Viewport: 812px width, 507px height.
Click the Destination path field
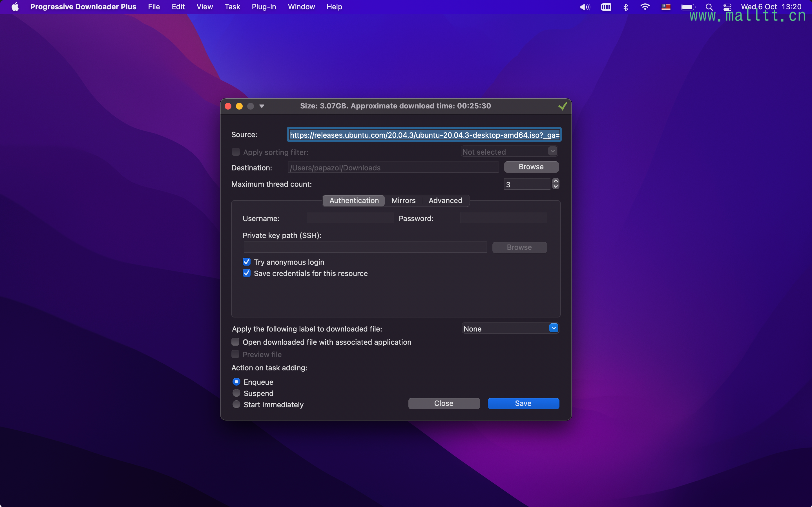click(x=393, y=167)
